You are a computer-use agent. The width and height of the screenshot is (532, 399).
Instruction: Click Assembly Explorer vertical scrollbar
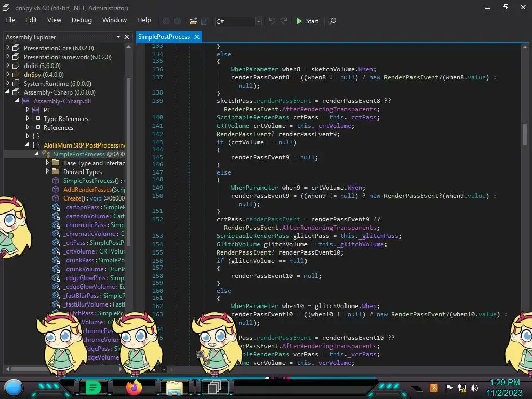pyautogui.click(x=129, y=161)
